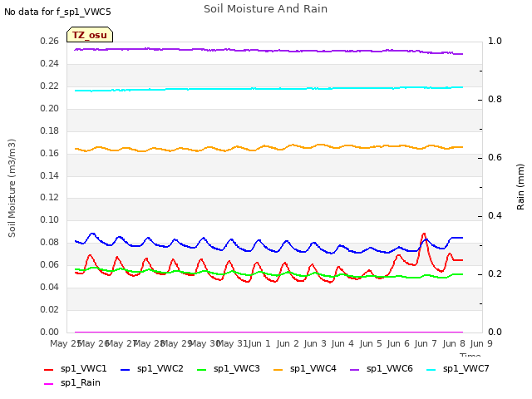
Task: Click the 0.4 right rain axis value
Action: click(x=495, y=216)
